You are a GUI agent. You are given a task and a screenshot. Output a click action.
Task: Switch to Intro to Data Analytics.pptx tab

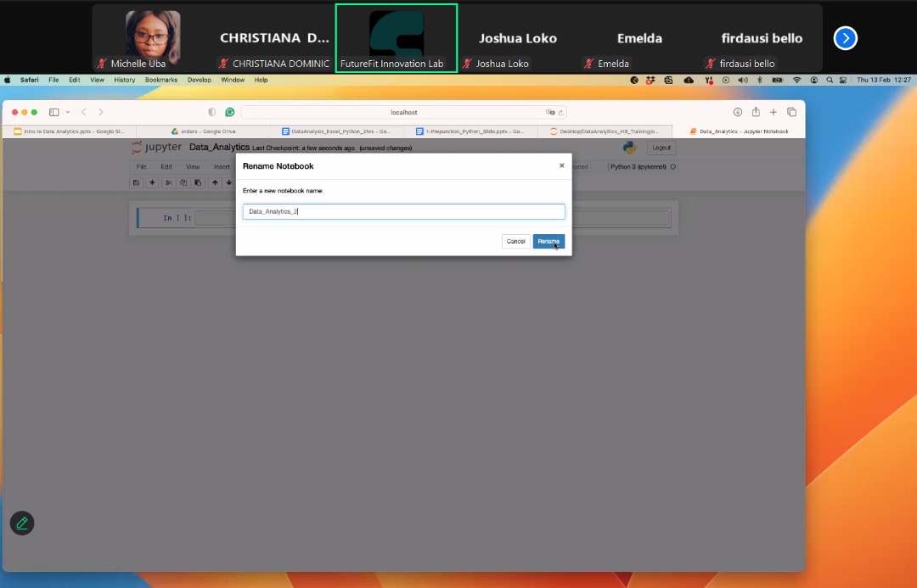69,132
